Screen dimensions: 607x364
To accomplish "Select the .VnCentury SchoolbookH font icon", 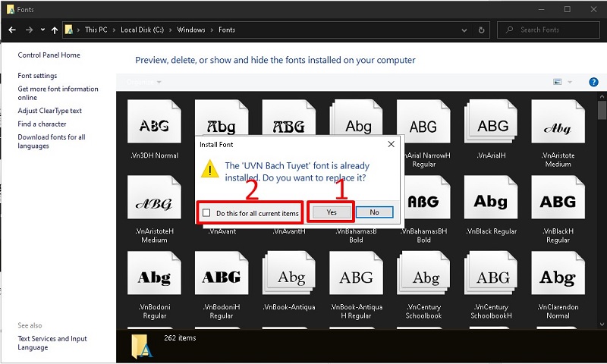I will coord(491,273).
